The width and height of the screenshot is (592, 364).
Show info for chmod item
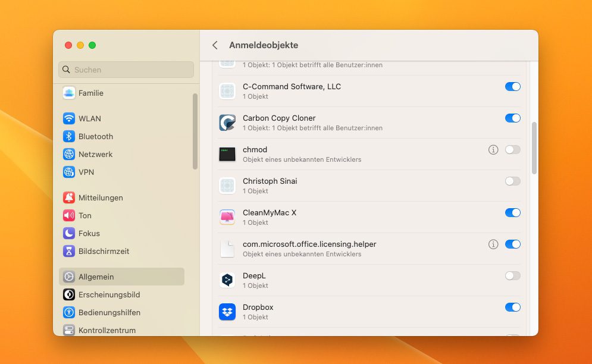pyautogui.click(x=493, y=150)
